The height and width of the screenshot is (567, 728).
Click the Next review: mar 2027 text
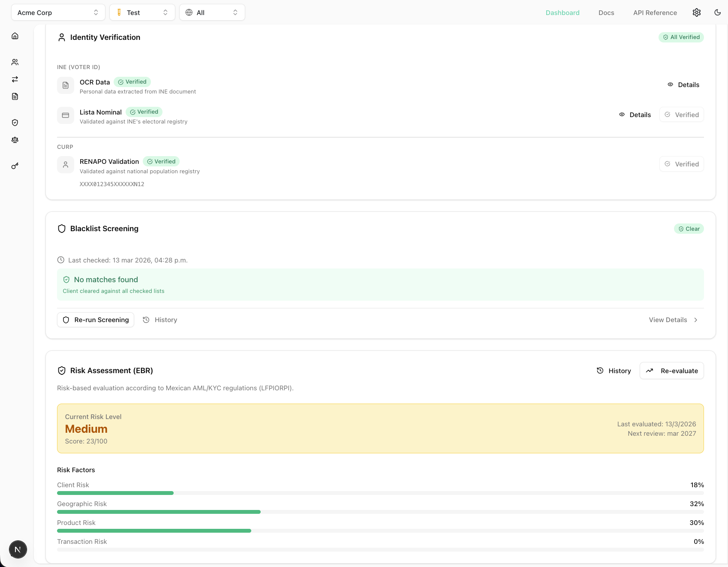[x=662, y=434]
